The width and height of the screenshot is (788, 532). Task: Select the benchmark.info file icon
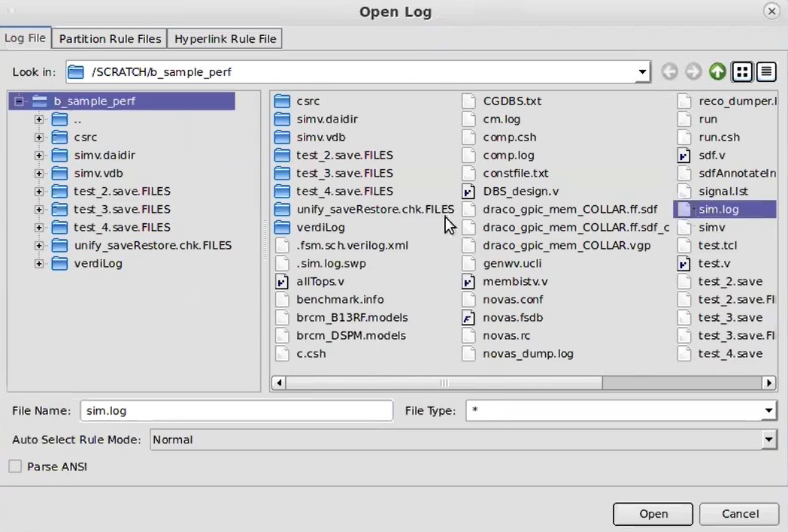(x=283, y=300)
